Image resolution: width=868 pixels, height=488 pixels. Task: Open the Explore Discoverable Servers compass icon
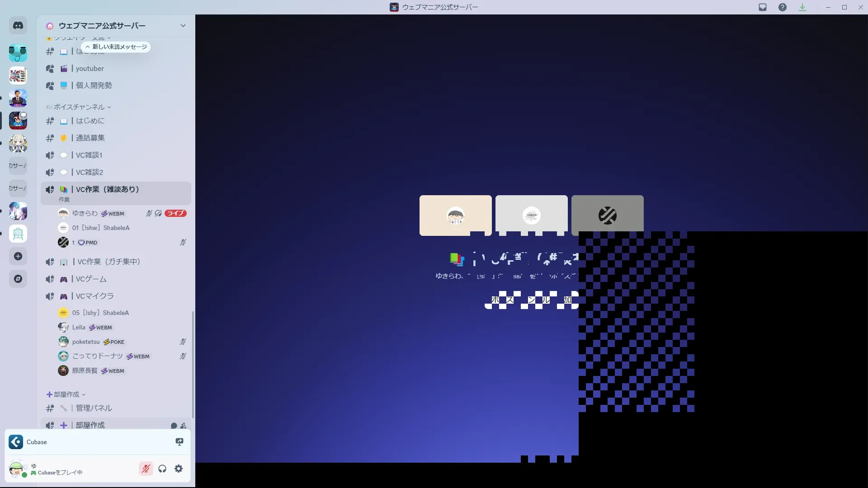point(18,279)
